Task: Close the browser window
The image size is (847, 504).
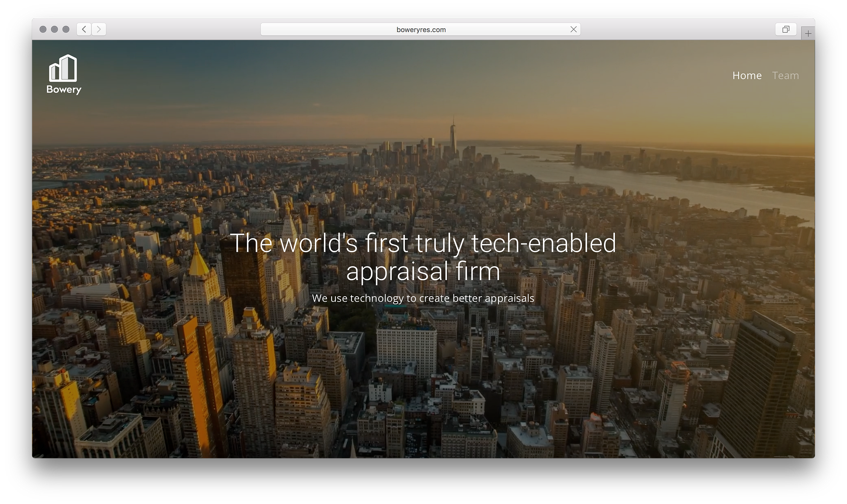Action: click(x=43, y=29)
